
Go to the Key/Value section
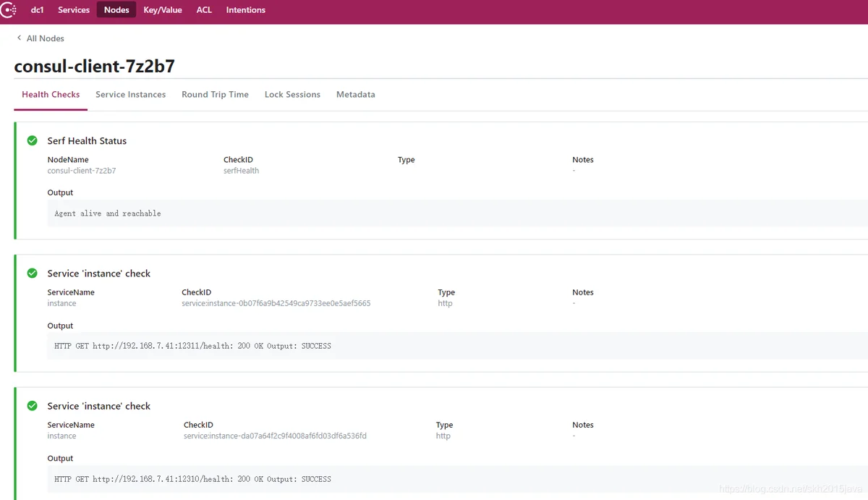click(x=163, y=10)
